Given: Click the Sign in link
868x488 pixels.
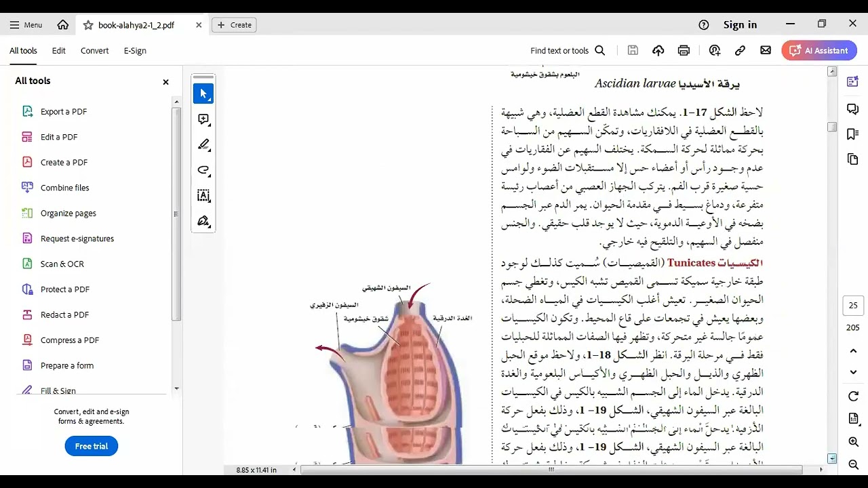Looking at the screenshot, I should tap(740, 24).
